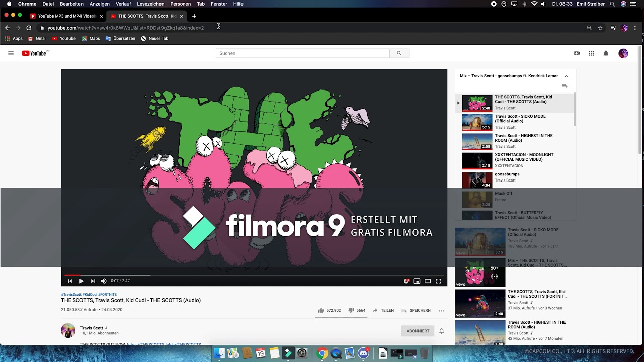Click the playlist panel scrollbar

pos(575,109)
